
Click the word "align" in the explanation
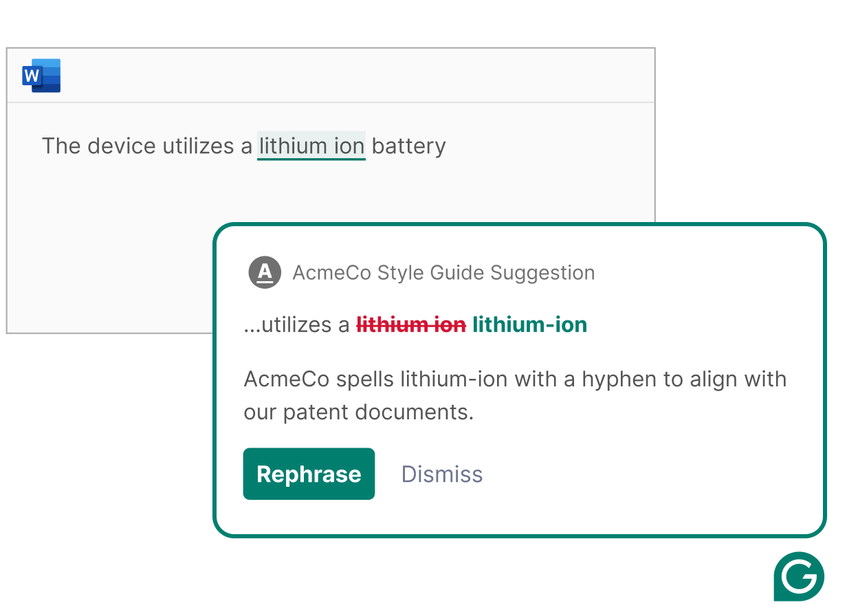pyautogui.click(x=701, y=379)
